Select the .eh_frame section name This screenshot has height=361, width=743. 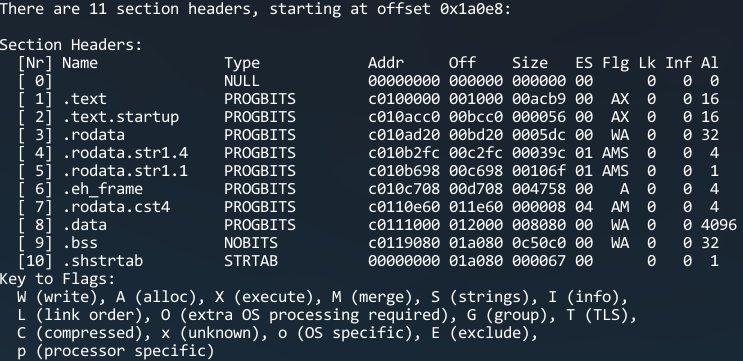pyautogui.click(x=102, y=189)
